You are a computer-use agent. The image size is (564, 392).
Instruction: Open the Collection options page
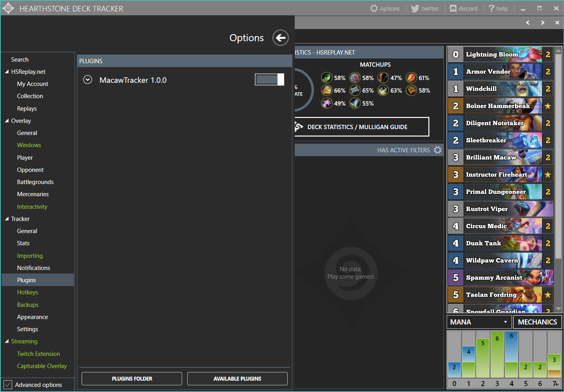click(30, 96)
